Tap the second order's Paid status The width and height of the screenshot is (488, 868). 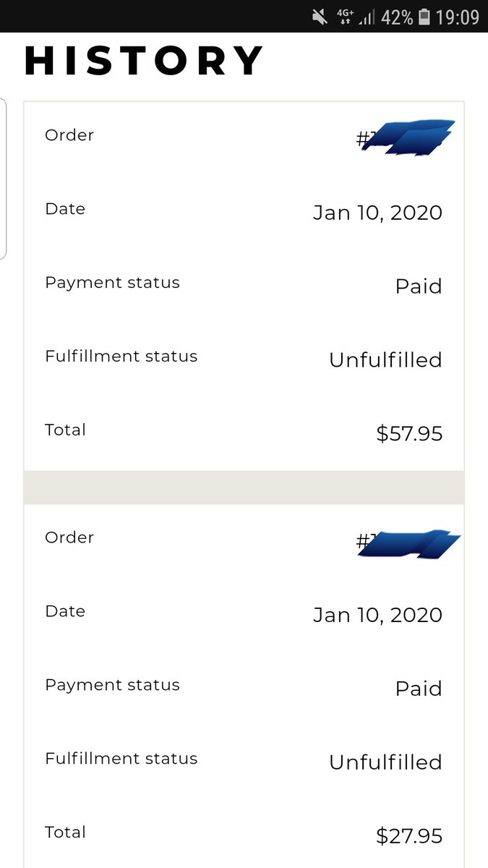pos(419,689)
